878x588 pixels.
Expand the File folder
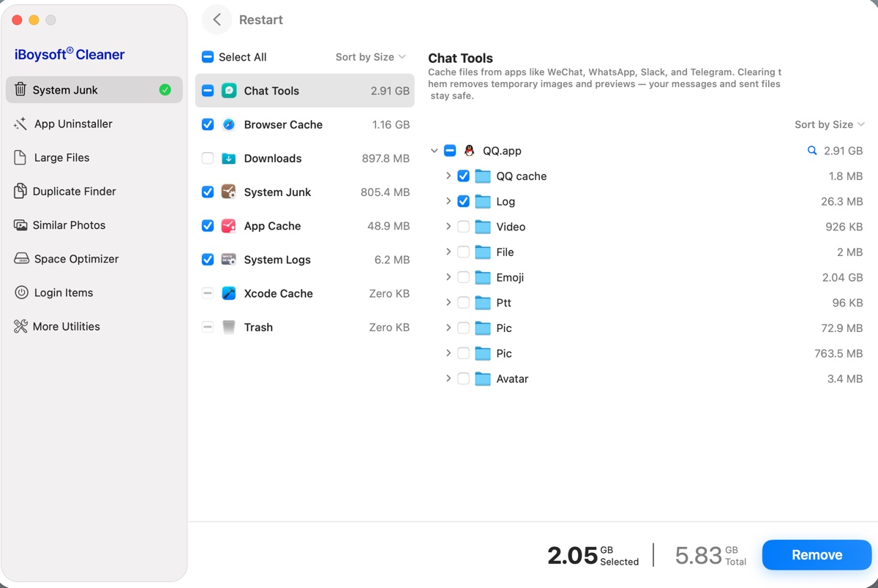(x=448, y=252)
